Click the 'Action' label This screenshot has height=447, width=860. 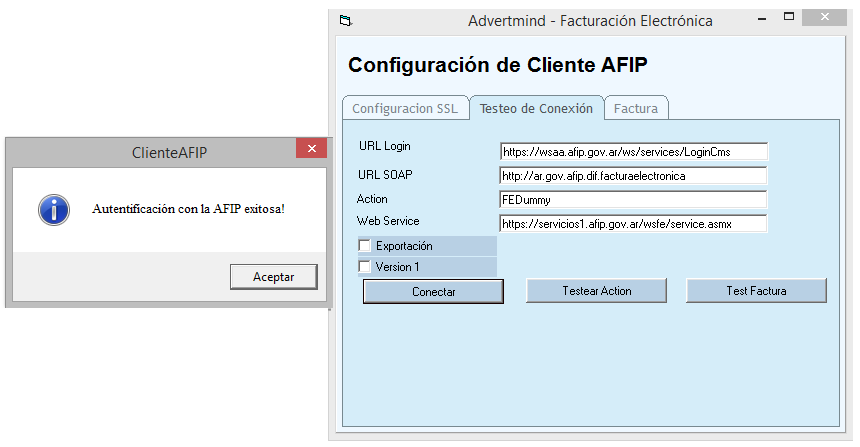click(372, 199)
